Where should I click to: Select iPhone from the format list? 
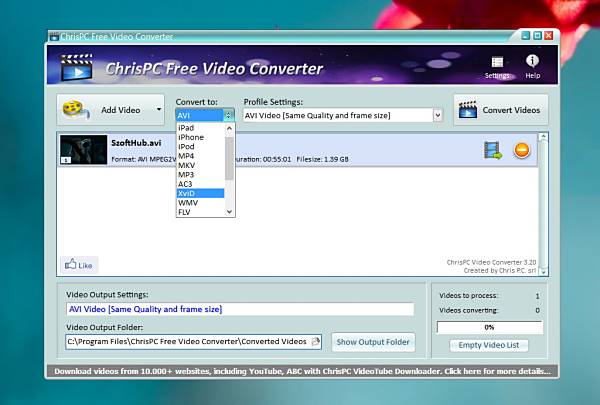tap(200, 137)
